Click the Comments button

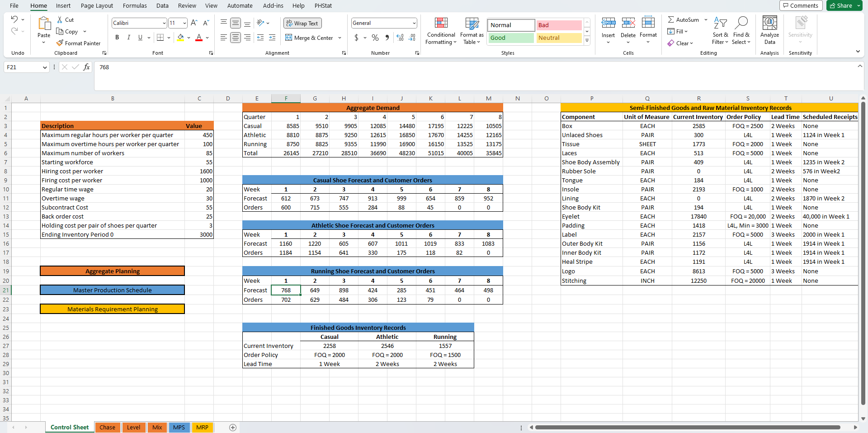(801, 5)
